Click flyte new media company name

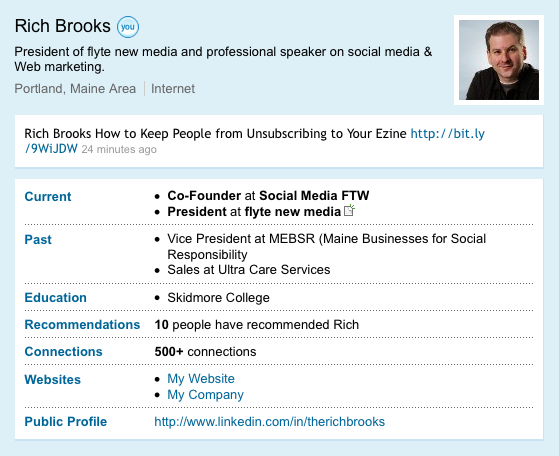pos(293,212)
